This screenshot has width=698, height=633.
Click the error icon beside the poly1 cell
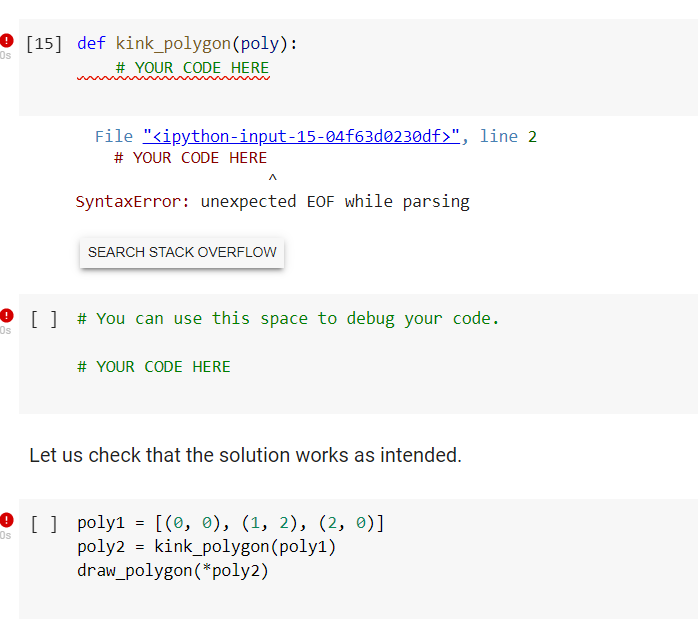pyautogui.click(x=6, y=519)
